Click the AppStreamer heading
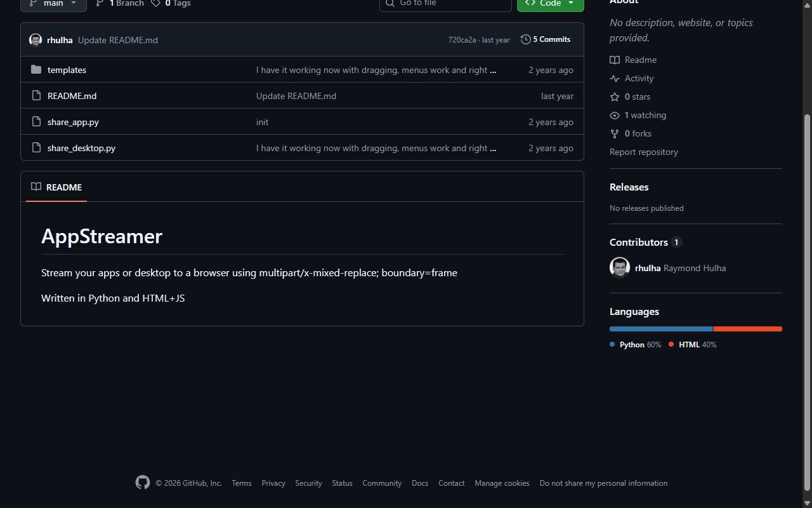This screenshot has width=812, height=508. [x=101, y=236]
